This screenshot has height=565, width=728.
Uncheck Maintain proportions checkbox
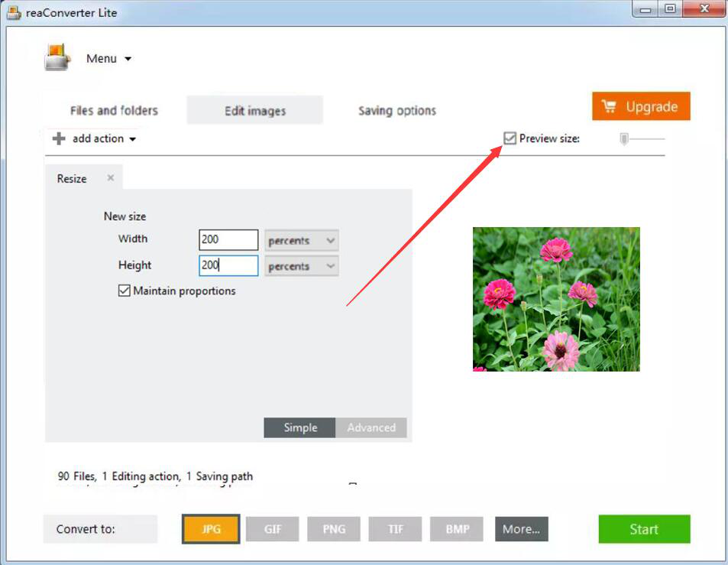(x=124, y=291)
